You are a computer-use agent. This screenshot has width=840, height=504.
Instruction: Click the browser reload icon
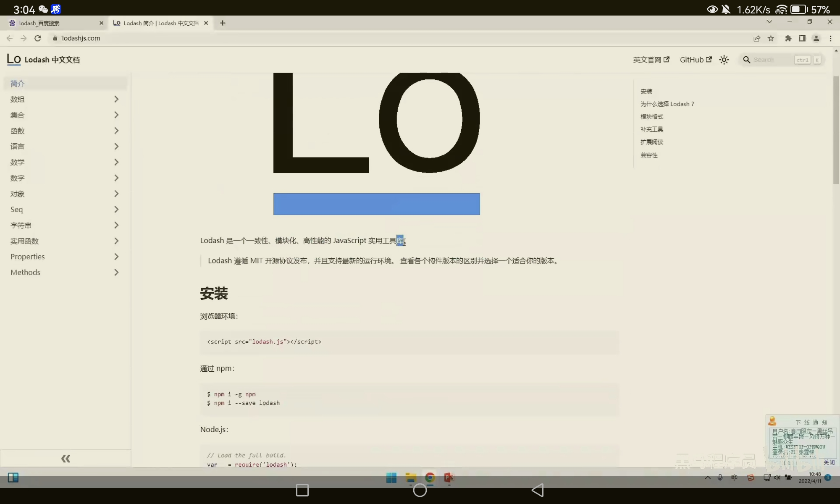(x=38, y=38)
